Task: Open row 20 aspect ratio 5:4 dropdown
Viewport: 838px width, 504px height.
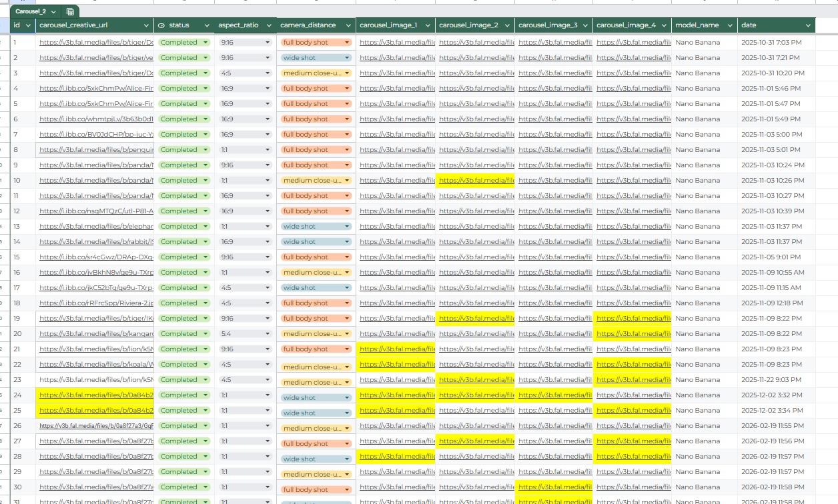Action: pos(245,333)
